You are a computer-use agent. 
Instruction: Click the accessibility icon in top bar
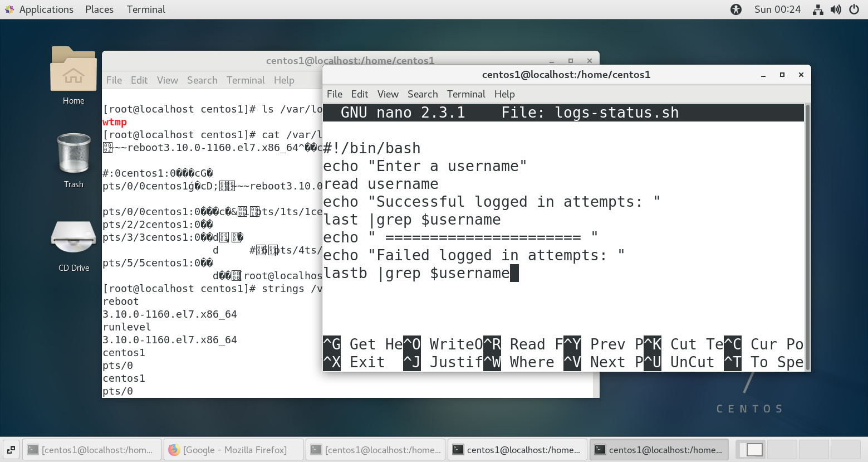(x=736, y=9)
